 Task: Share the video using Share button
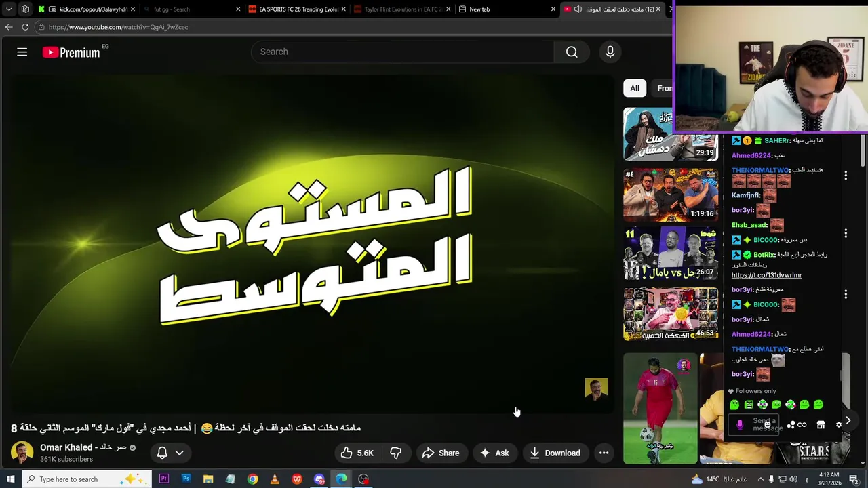coord(441,453)
